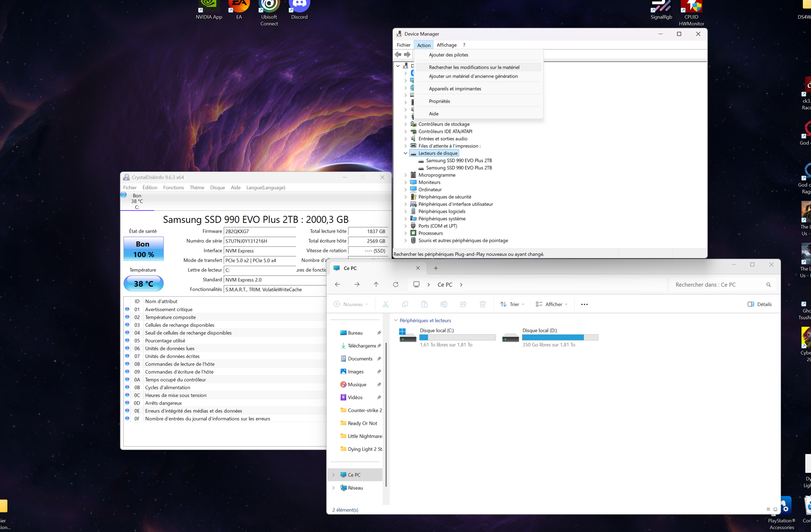811x532 pixels.
Task: Select Disque local (D:) drive
Action: click(550, 337)
